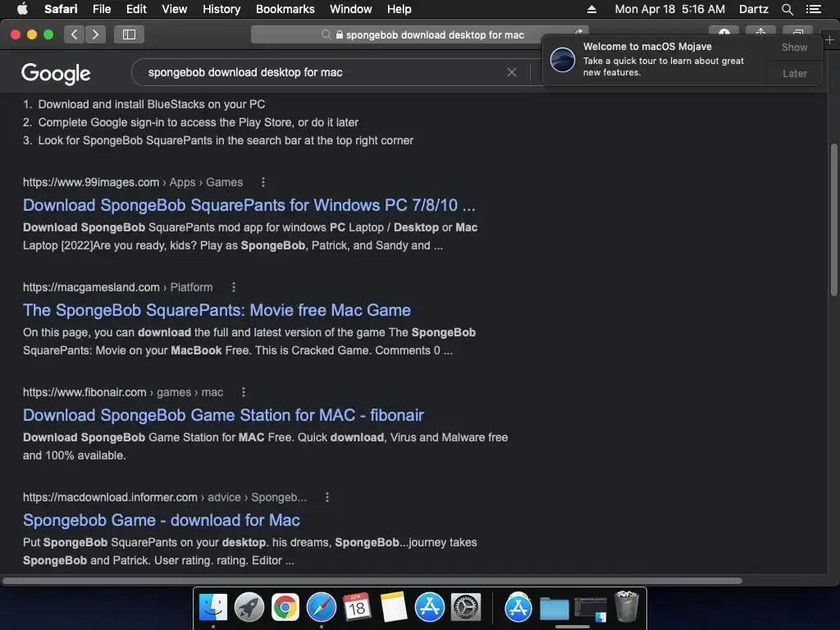The image size is (840, 630).
Task: Click the Safari address bar
Action: pyautogui.click(x=419, y=34)
